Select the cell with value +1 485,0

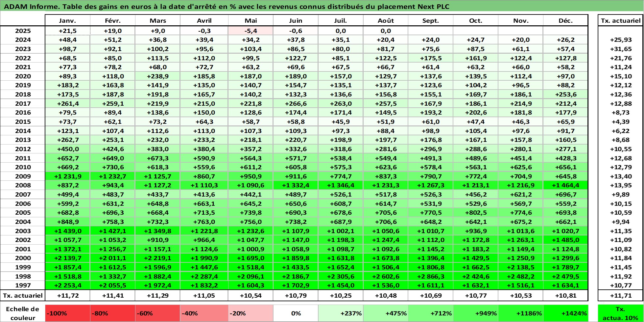565,240
